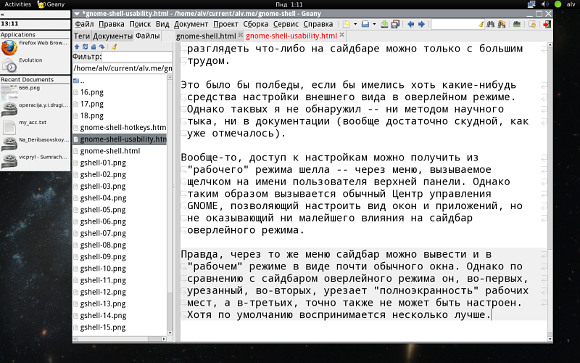Open the Сборка menu

pos(256,24)
